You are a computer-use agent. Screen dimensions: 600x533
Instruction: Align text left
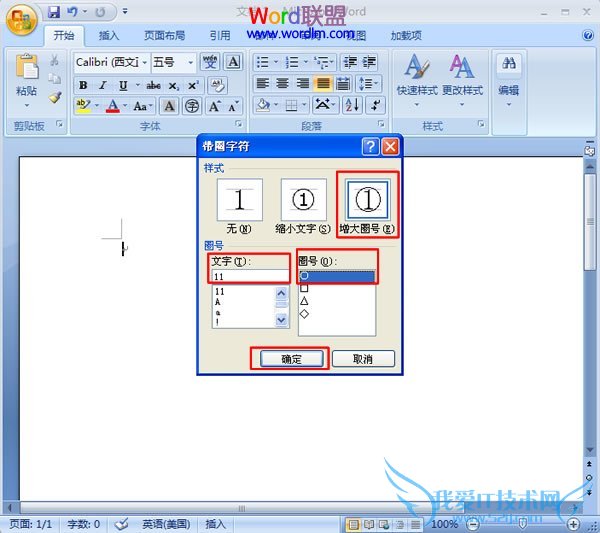coord(262,83)
